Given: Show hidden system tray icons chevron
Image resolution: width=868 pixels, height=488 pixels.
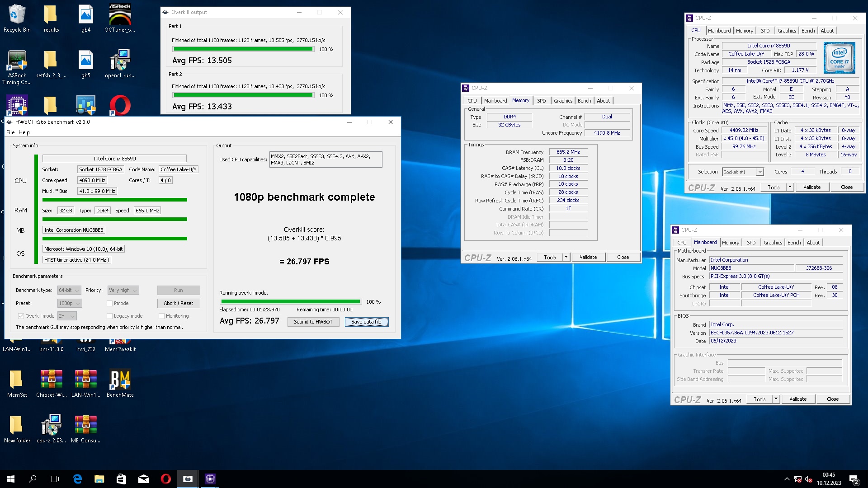Looking at the screenshot, I should 787,479.
